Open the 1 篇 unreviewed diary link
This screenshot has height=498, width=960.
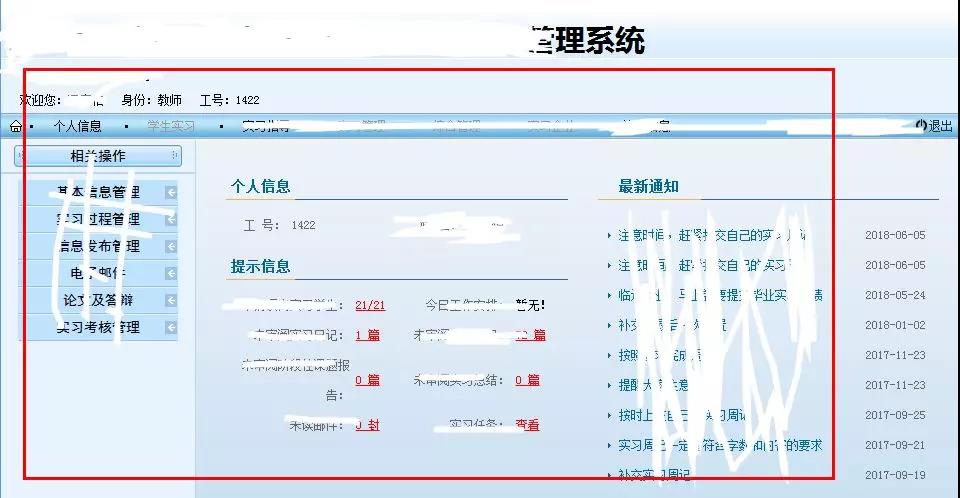click(367, 335)
